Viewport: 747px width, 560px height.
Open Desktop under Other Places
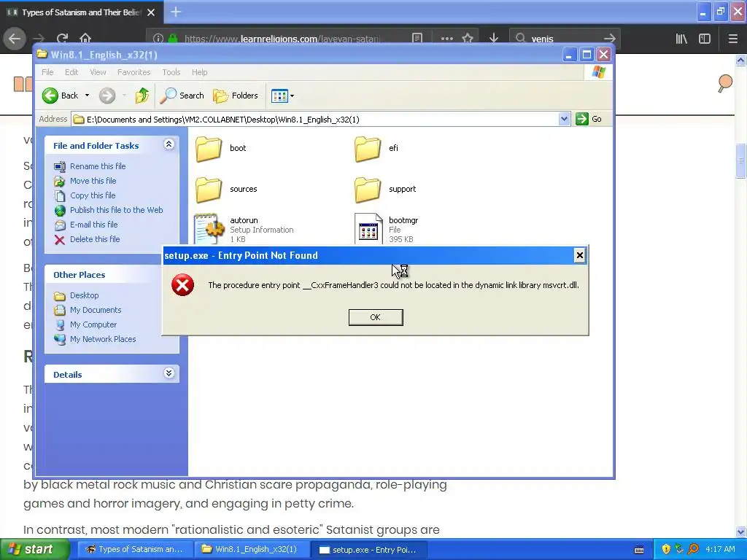85,295
